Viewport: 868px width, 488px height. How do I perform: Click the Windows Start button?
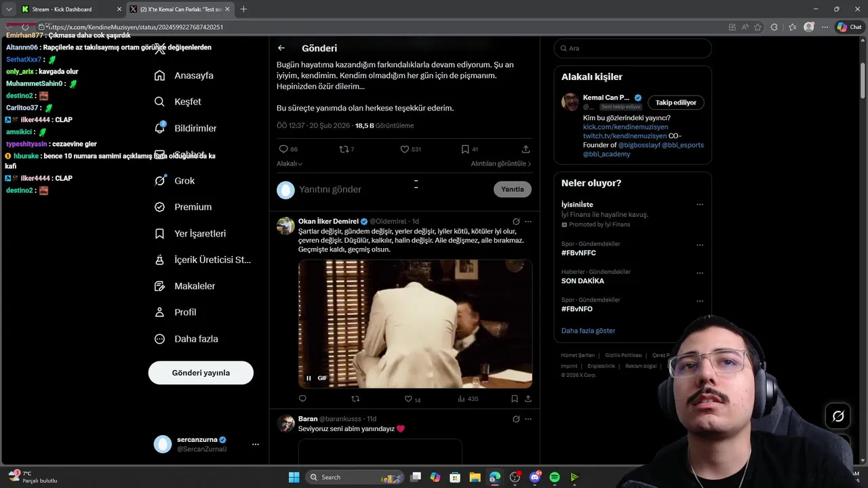294,477
